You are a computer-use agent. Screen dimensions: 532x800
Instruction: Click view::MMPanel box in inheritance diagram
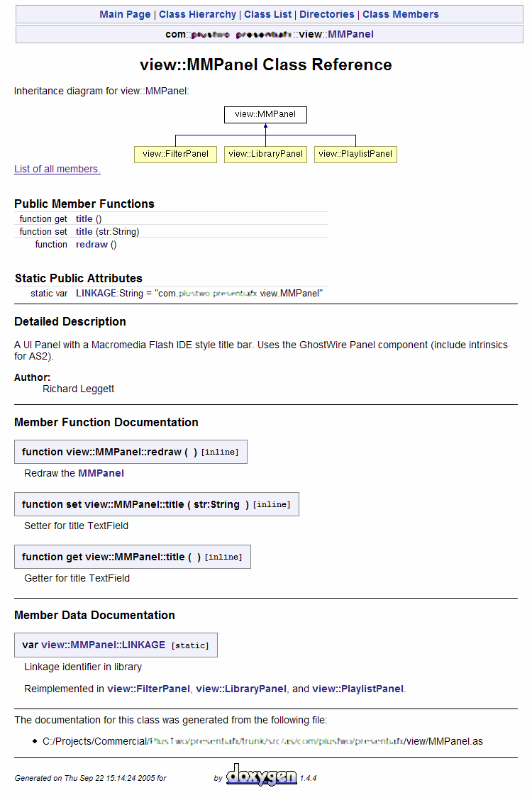click(x=265, y=114)
